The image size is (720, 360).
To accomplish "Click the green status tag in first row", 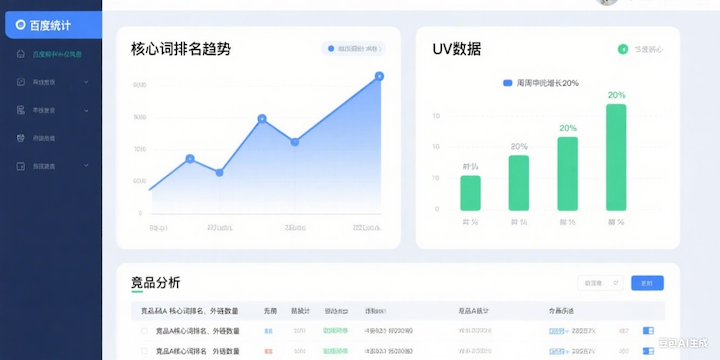I will 335,331.
